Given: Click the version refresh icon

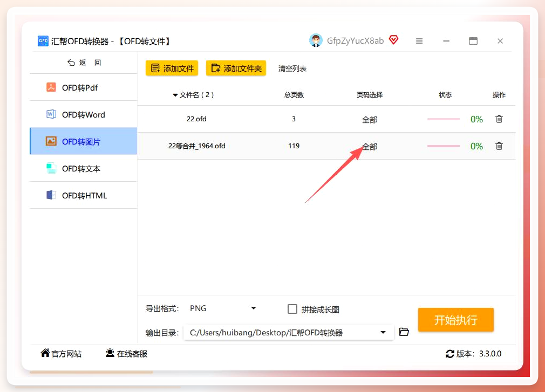Looking at the screenshot, I should coord(450,354).
